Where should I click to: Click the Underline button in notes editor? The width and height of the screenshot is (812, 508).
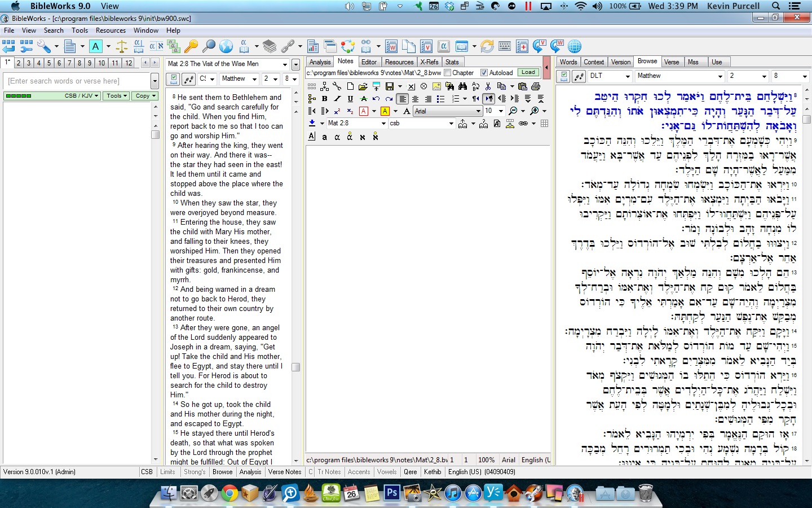point(350,99)
